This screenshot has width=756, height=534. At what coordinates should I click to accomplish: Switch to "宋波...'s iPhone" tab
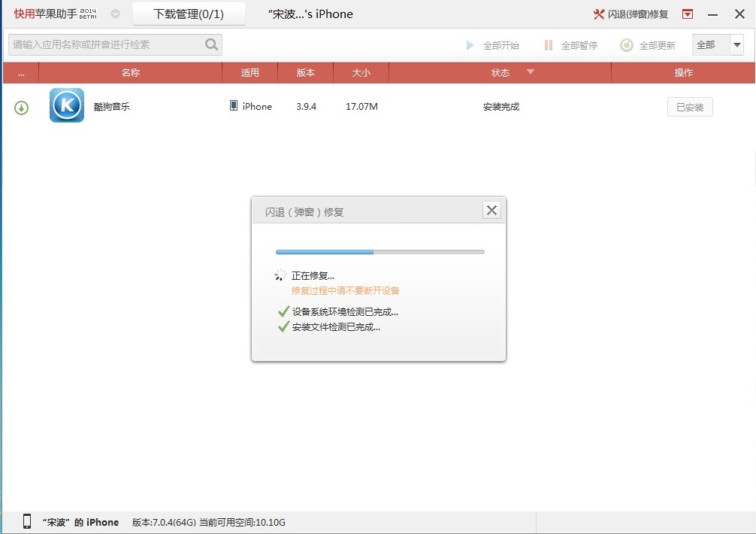pos(310,14)
